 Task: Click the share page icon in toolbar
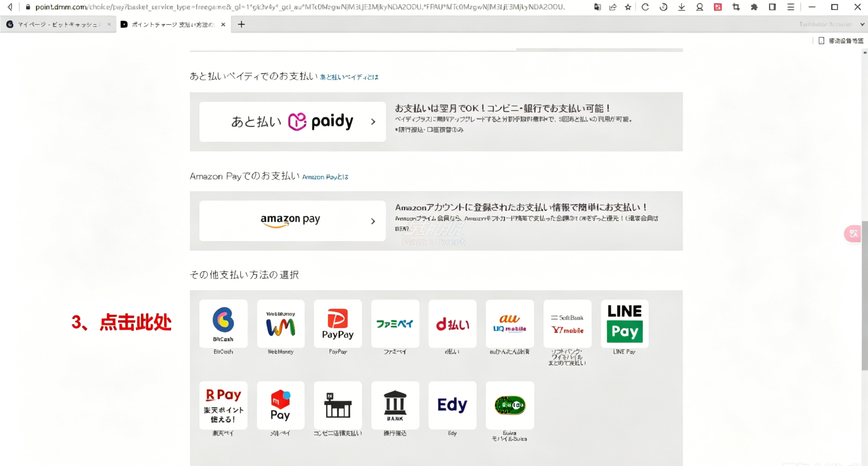click(x=613, y=7)
